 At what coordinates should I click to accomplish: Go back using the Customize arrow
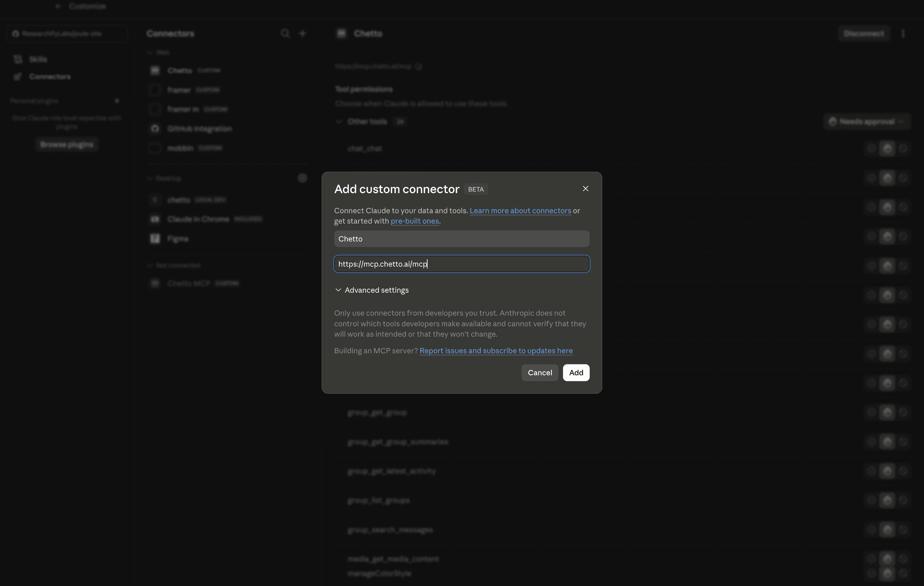58,6
